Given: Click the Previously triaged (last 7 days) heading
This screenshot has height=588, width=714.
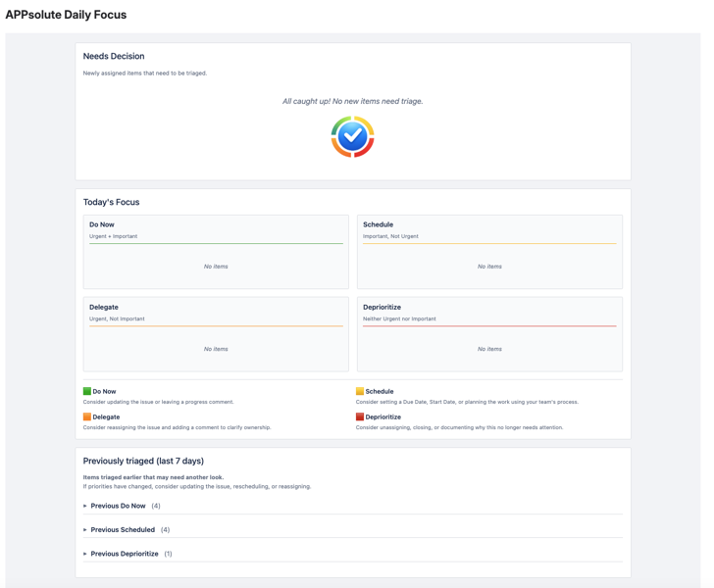Looking at the screenshot, I should (143, 461).
